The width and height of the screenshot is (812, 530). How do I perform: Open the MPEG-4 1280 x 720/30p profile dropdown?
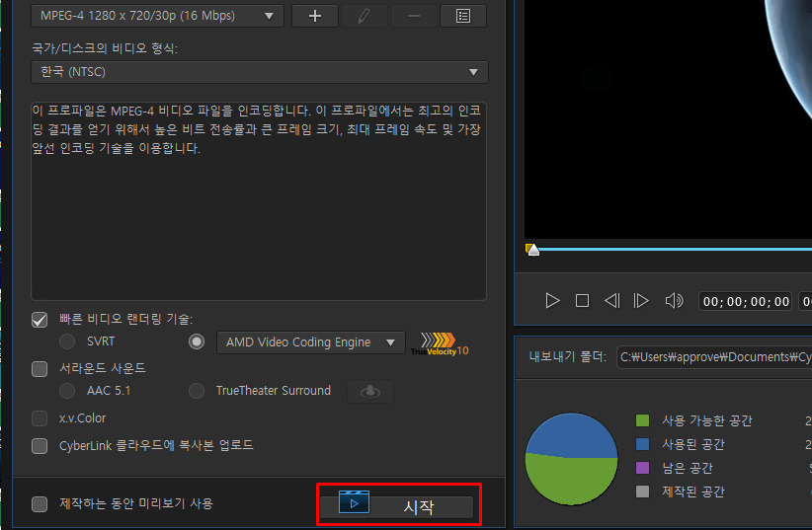coord(157,16)
